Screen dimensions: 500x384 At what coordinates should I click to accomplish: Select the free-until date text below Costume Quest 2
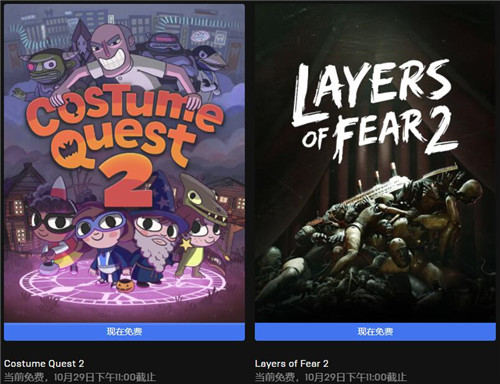coord(80,377)
